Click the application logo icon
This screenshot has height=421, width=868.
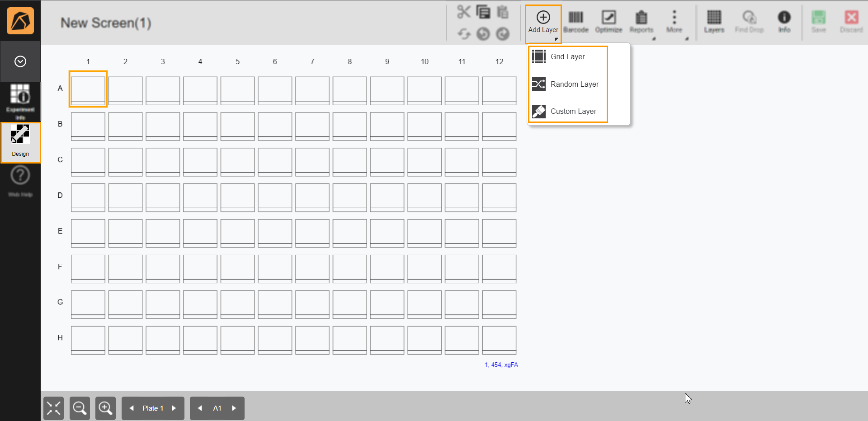point(20,21)
